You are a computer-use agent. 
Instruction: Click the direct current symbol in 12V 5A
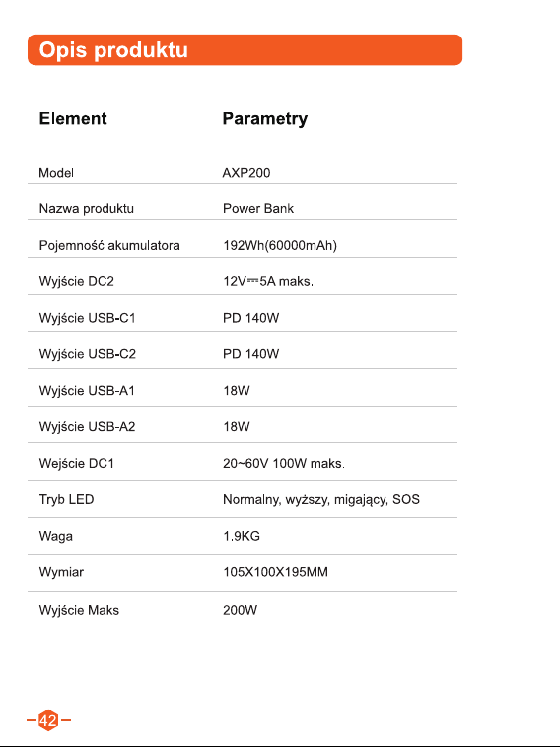252,281
